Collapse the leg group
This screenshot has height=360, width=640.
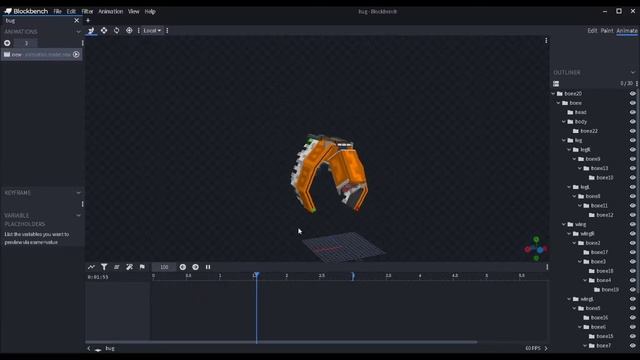(x=564, y=140)
